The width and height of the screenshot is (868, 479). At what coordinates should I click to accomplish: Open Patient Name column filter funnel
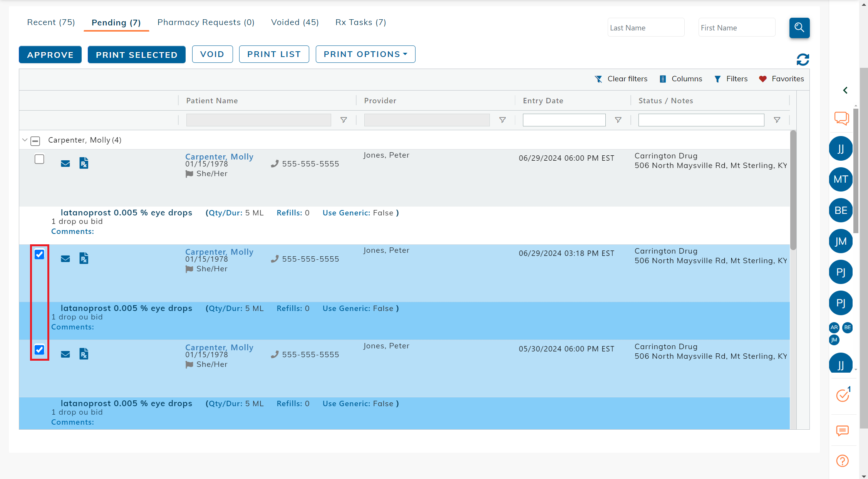(x=344, y=120)
